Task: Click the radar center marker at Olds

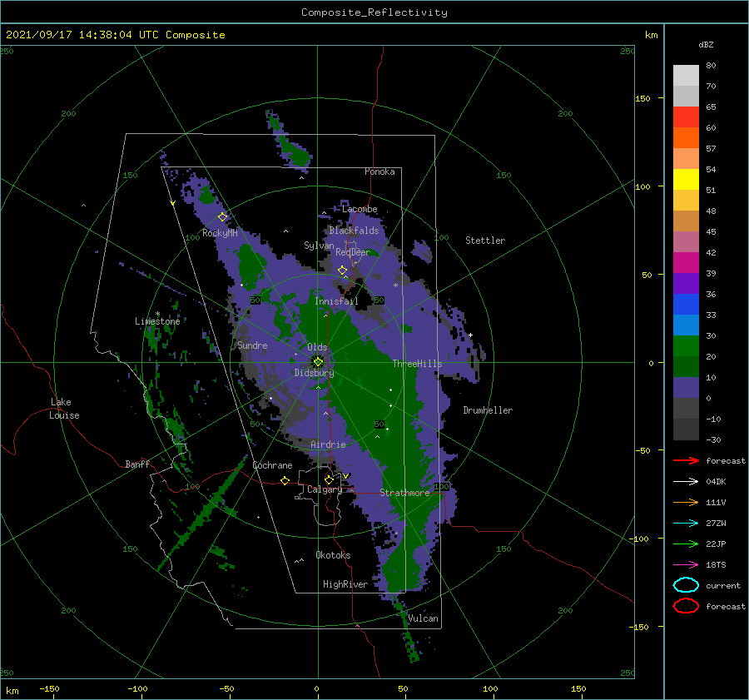Action: (318, 362)
